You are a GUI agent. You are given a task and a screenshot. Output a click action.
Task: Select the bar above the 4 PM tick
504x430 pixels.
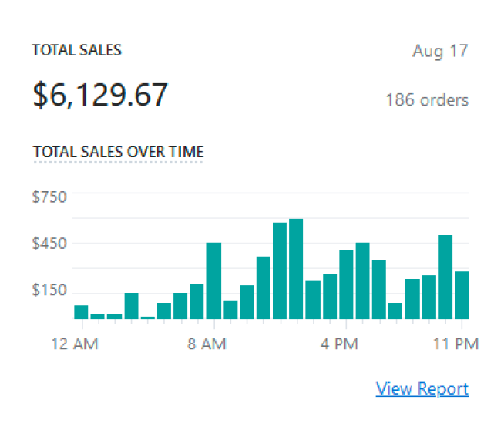346,284
